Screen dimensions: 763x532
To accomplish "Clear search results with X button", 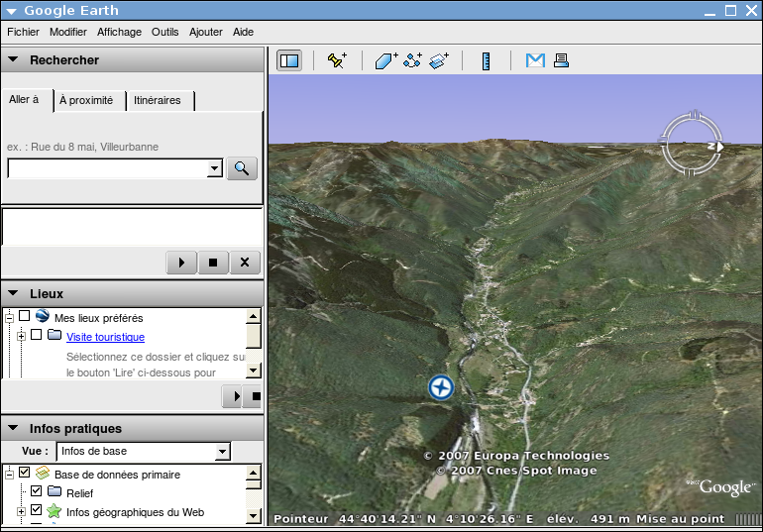I will click(x=245, y=263).
